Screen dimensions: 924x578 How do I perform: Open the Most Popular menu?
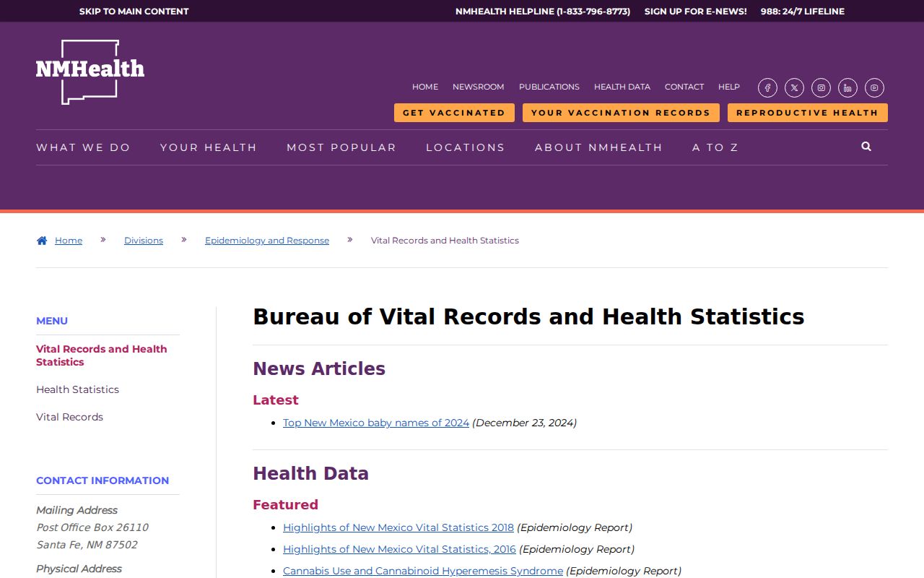(x=341, y=147)
